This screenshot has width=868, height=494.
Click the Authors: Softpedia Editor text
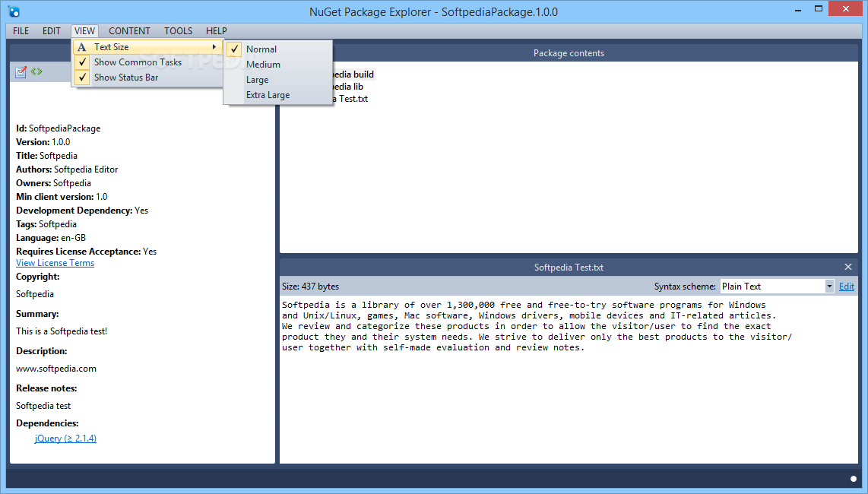coord(67,169)
